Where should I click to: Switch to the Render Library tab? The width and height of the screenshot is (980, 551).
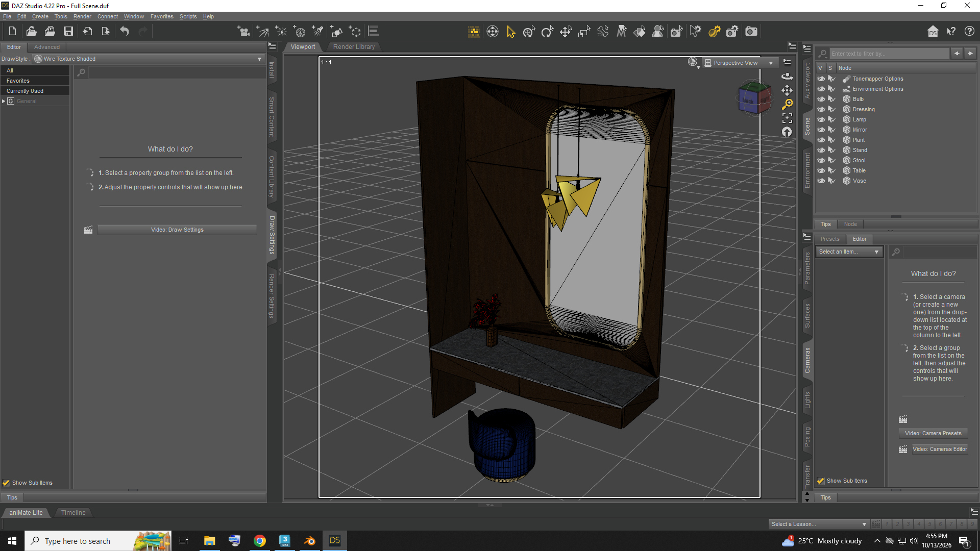pyautogui.click(x=354, y=46)
